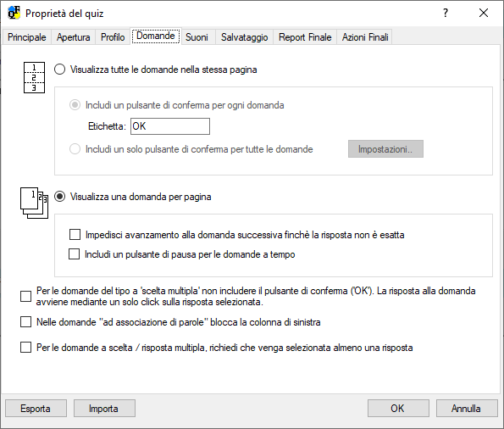Open the Salvataggio tab

coord(244,37)
